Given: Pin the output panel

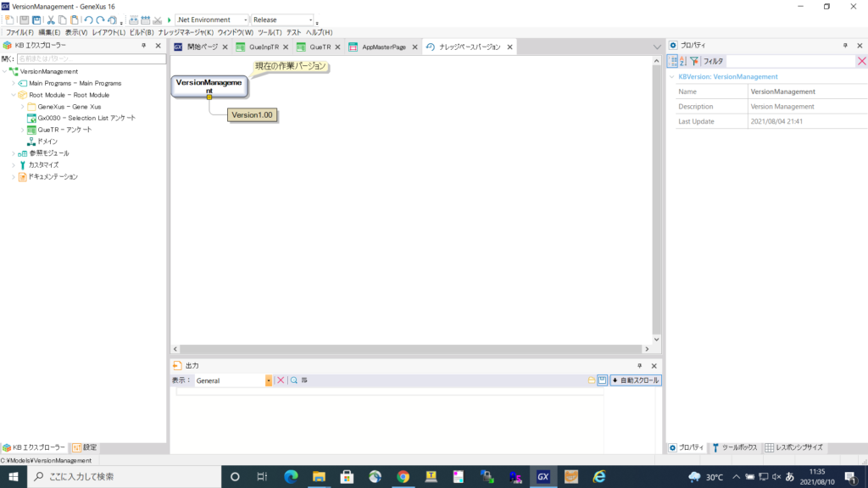Looking at the screenshot, I should [639, 366].
